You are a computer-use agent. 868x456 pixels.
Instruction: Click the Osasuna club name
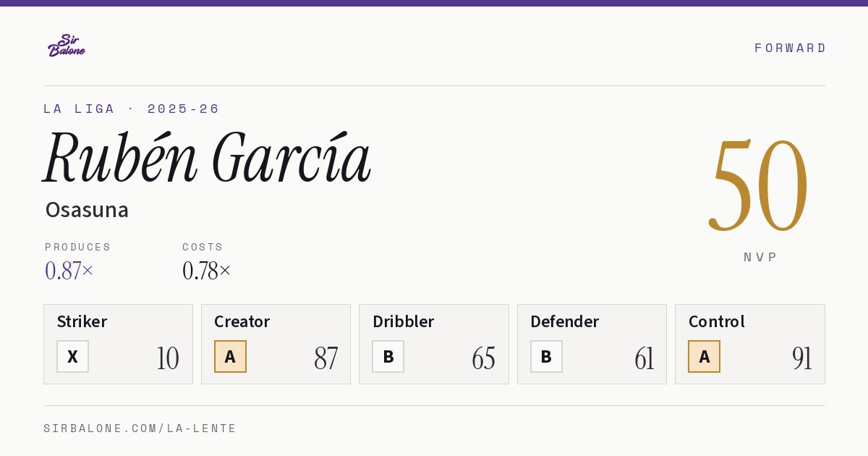(87, 210)
